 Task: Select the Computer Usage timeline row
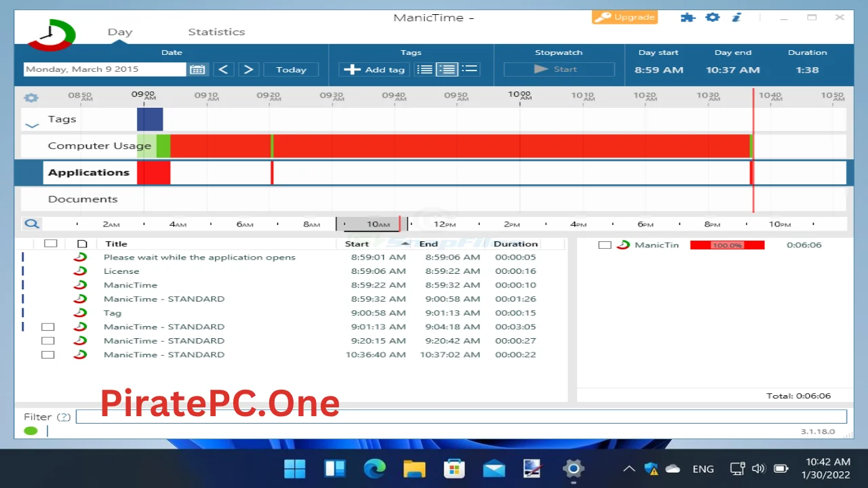[433, 146]
